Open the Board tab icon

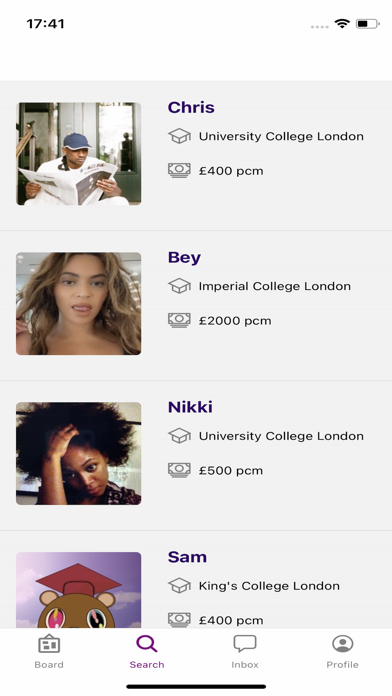(49, 645)
